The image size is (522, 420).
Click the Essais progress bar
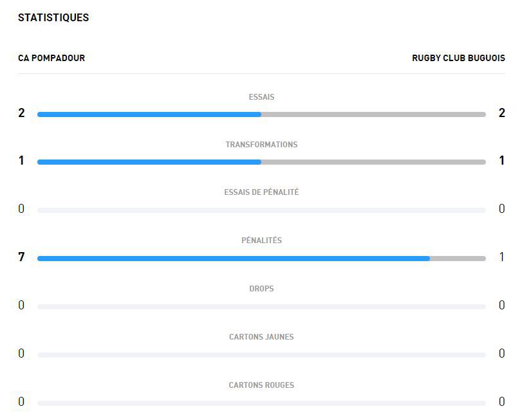coord(261,114)
